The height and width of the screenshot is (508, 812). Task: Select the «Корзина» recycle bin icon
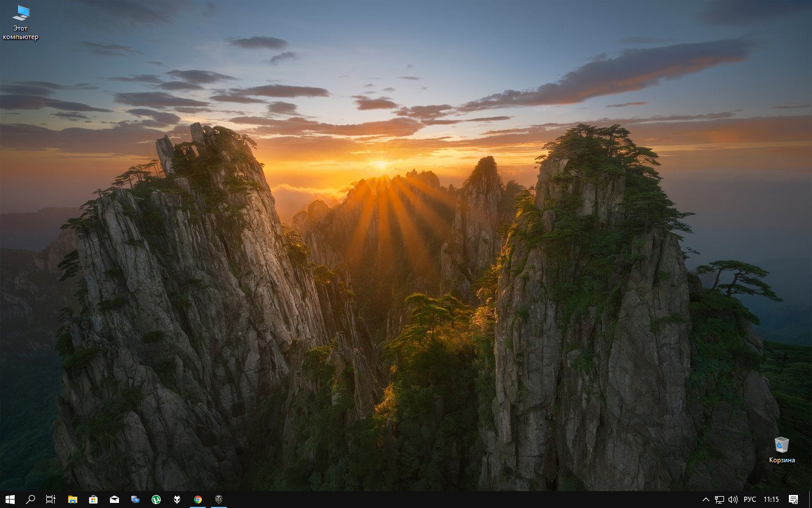(x=782, y=450)
